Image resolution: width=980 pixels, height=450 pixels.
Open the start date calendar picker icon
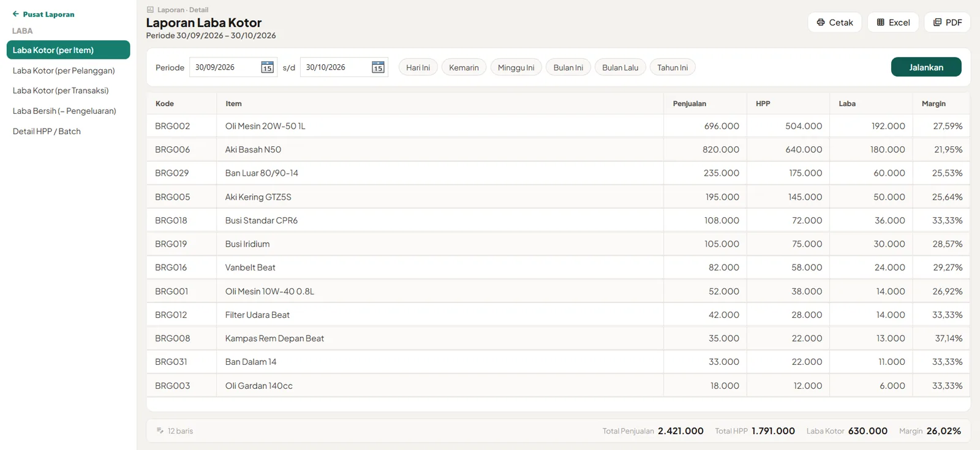coord(267,67)
